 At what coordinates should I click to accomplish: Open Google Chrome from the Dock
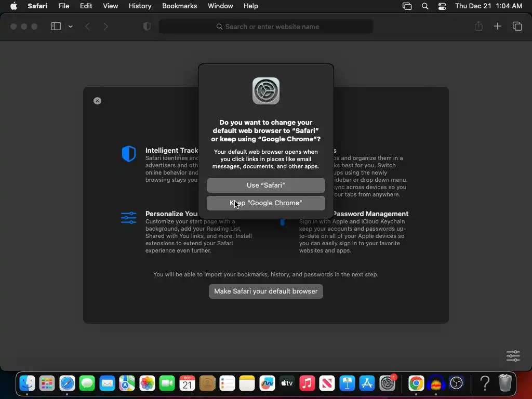416,383
